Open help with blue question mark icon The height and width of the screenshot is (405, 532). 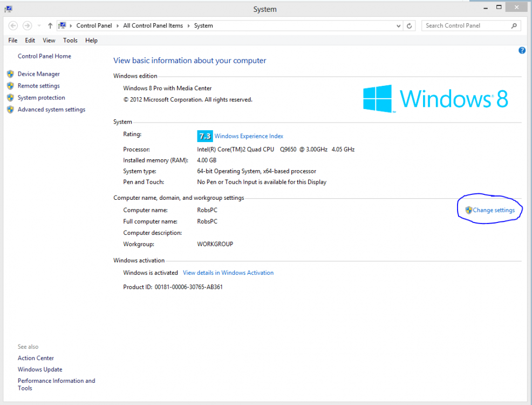(522, 51)
